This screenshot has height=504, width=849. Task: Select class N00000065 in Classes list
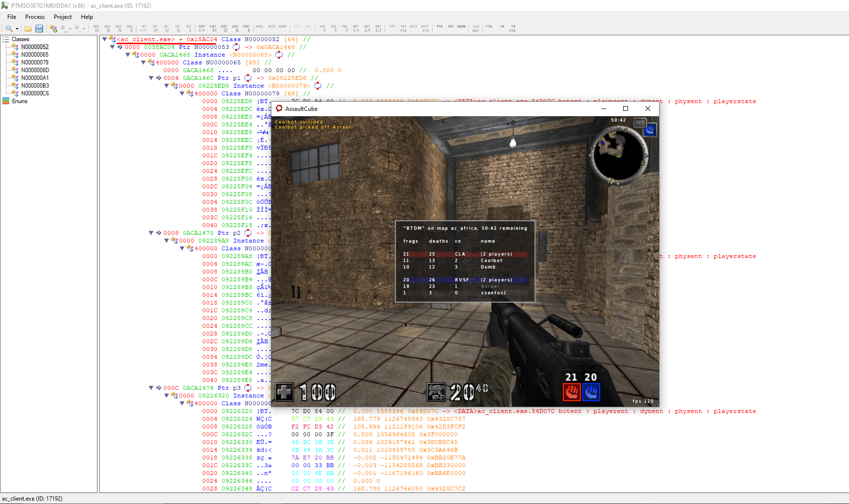tap(35, 55)
